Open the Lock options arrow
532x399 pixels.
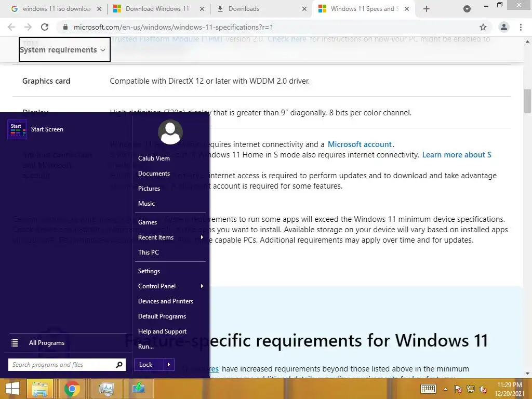click(x=169, y=365)
